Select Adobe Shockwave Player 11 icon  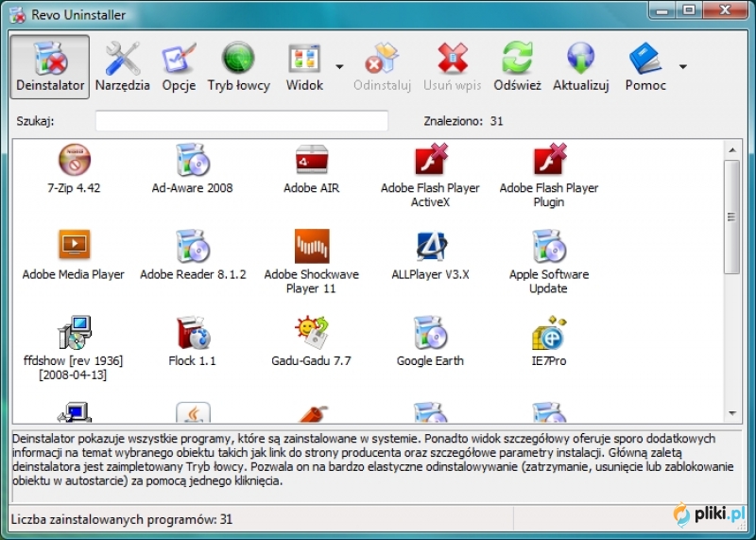(x=312, y=246)
